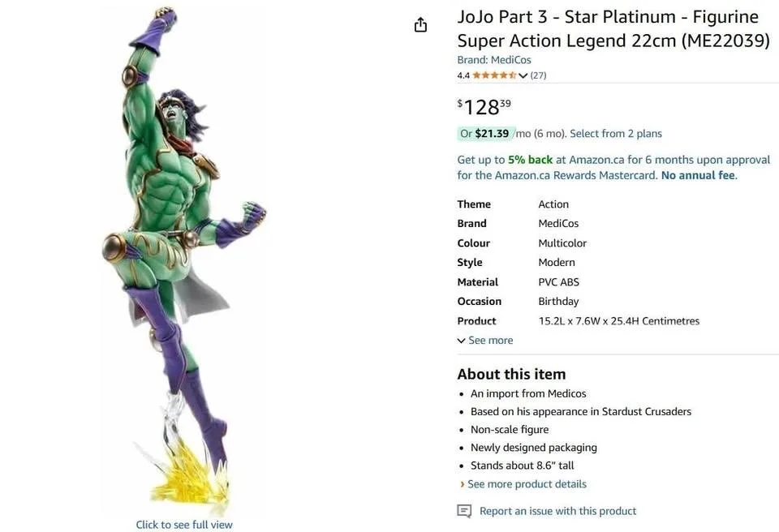Open See more product details
Viewport: 779px width, 532px height.
click(526, 483)
